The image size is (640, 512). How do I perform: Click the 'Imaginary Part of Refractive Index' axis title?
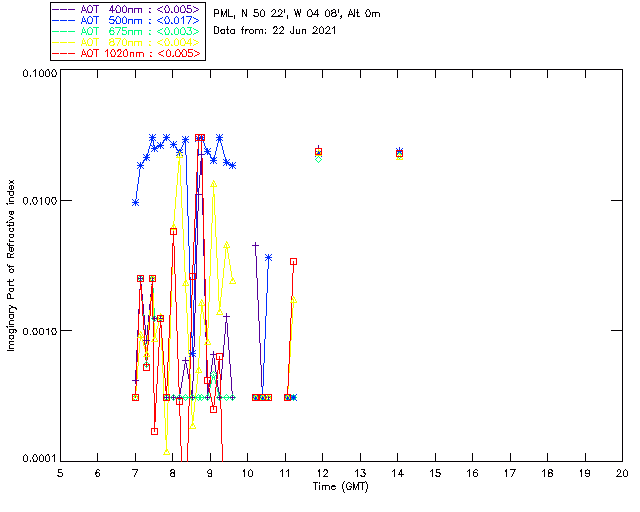pyautogui.click(x=14, y=265)
